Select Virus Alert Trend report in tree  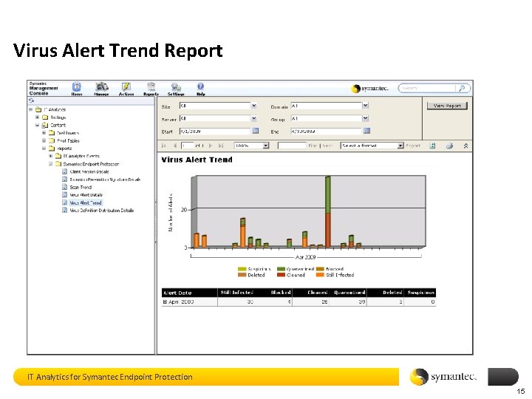[86, 202]
